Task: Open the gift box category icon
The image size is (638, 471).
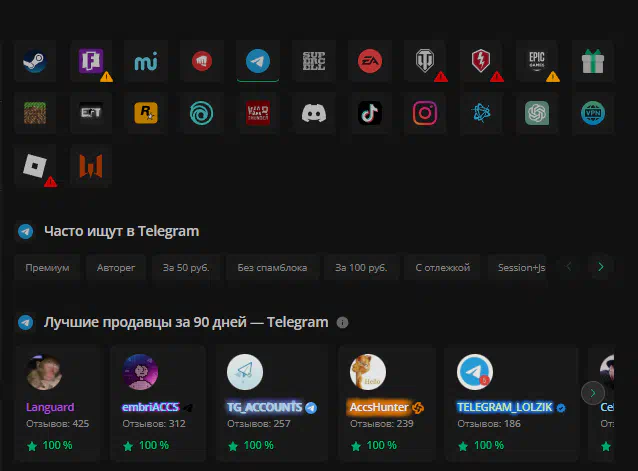Action: click(593, 61)
